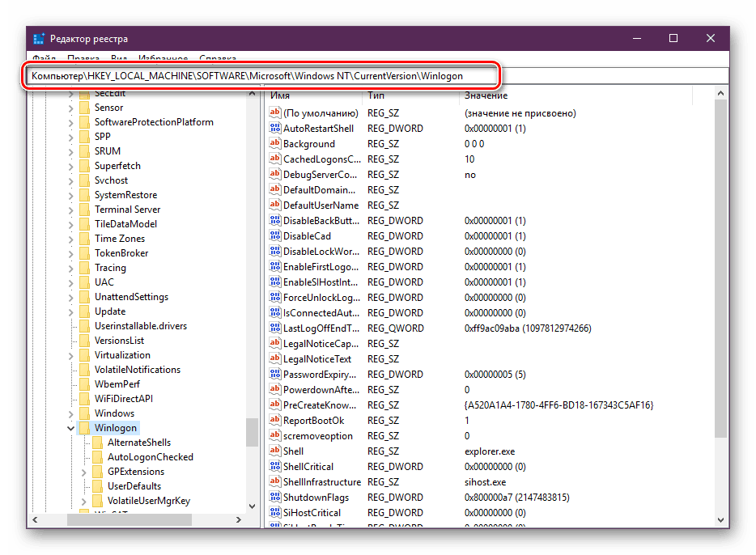Select the PasswordExpiry... value name

pos(319,375)
